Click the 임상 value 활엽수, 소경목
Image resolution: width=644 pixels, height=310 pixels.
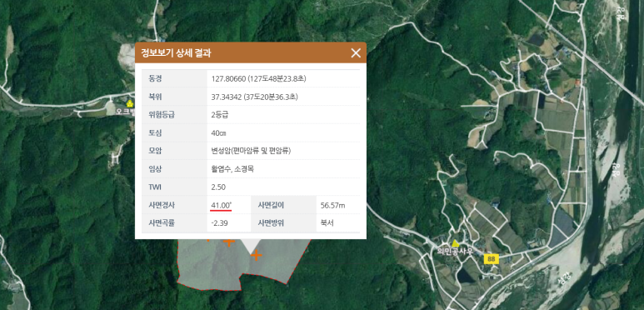pyautogui.click(x=232, y=169)
